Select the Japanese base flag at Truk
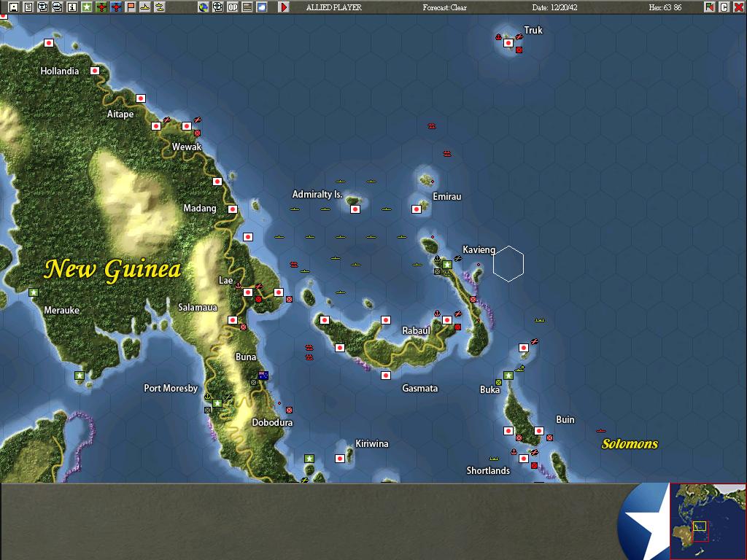Image resolution: width=747 pixels, height=560 pixels. (508, 43)
